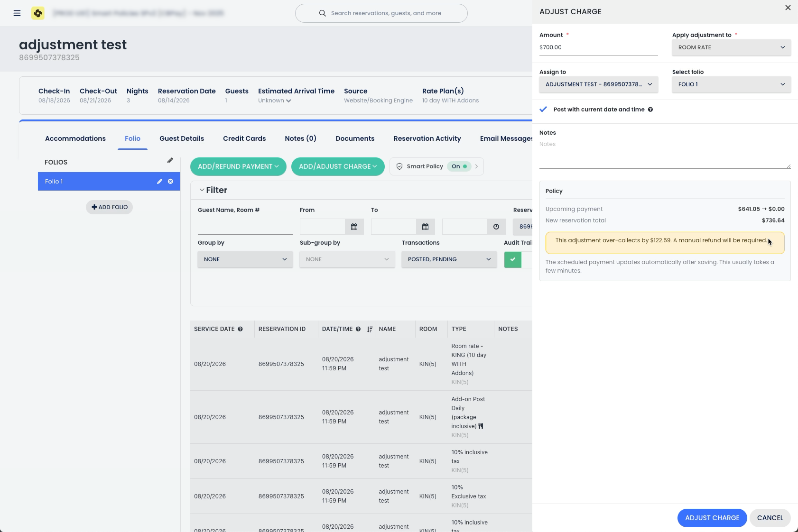The width and height of the screenshot is (798, 532).
Task: Click the Service Date help icon
Action: tap(241, 329)
